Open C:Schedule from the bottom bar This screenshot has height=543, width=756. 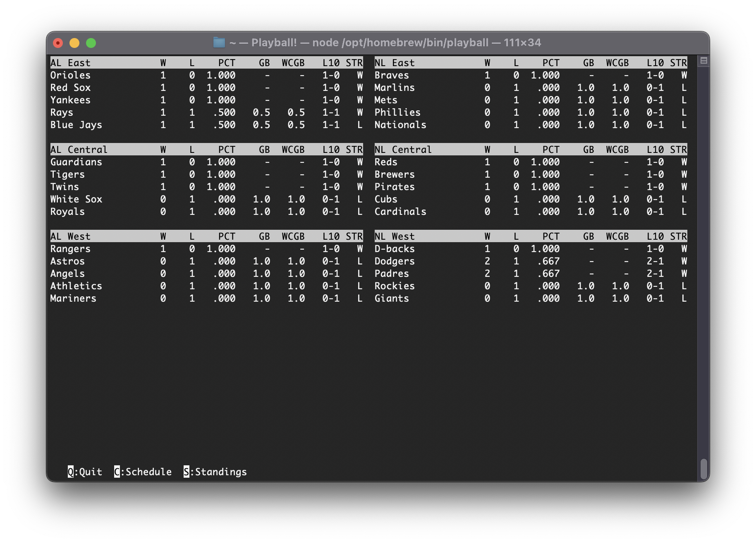click(x=143, y=472)
